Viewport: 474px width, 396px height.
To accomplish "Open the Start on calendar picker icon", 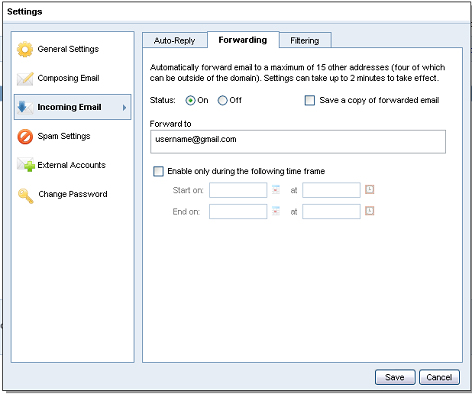I will pos(276,190).
